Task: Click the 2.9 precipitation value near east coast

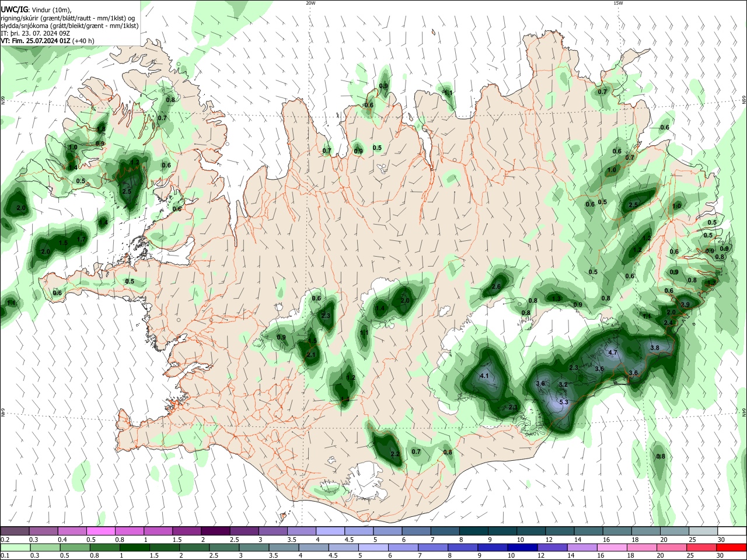Action: click(686, 304)
